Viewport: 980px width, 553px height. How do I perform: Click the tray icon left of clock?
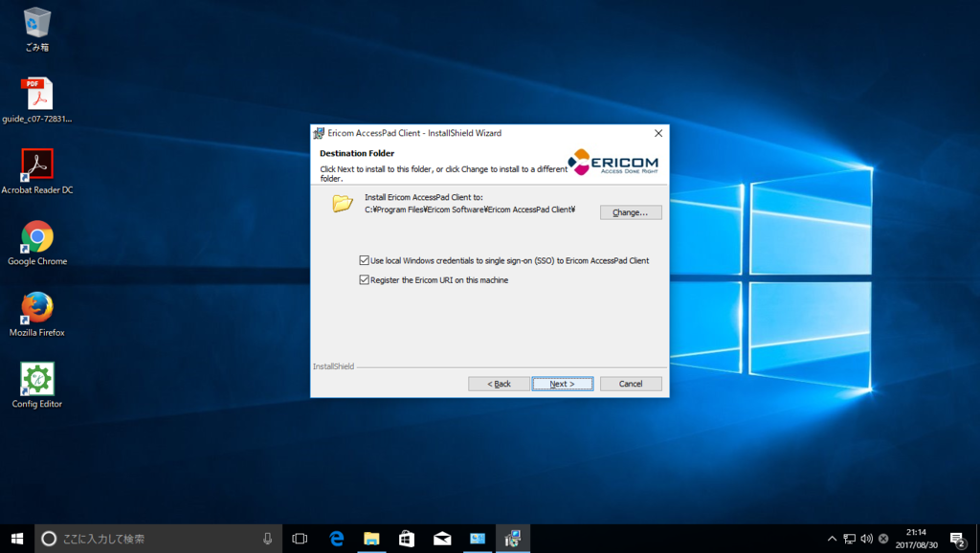883,539
